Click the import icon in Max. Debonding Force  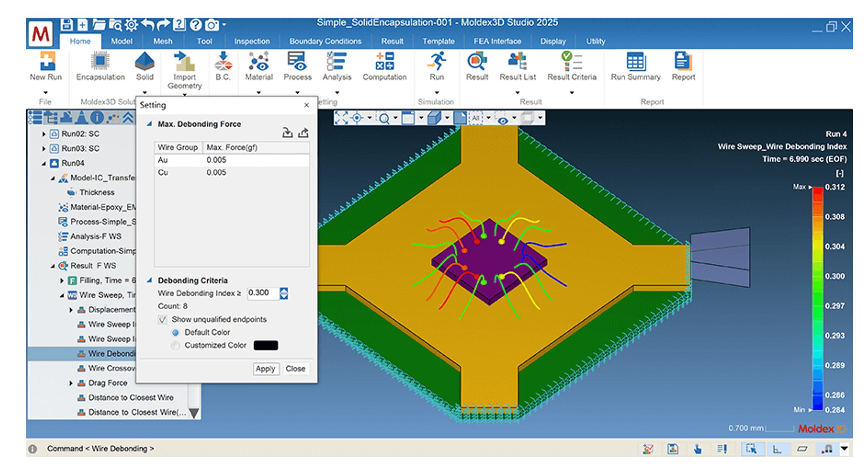tap(288, 133)
